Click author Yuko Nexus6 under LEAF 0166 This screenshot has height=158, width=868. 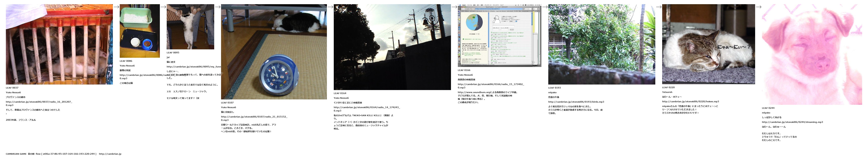tap(465, 75)
